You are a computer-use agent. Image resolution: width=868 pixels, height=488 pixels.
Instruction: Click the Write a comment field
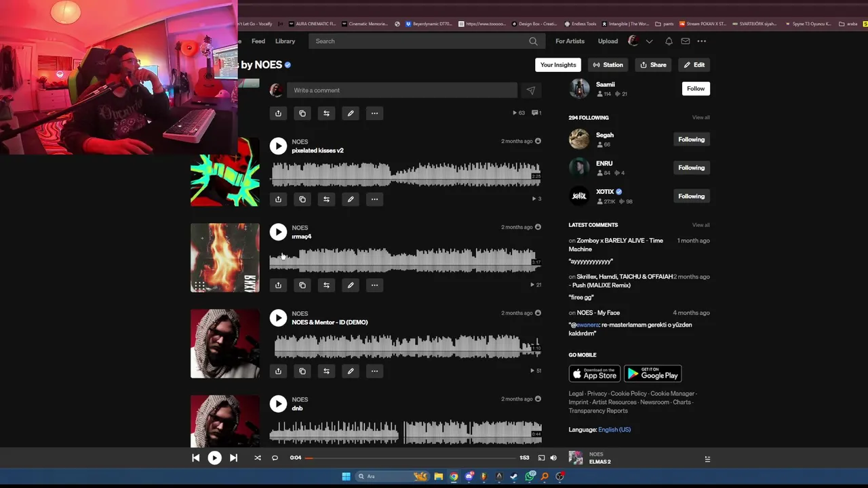(401, 90)
